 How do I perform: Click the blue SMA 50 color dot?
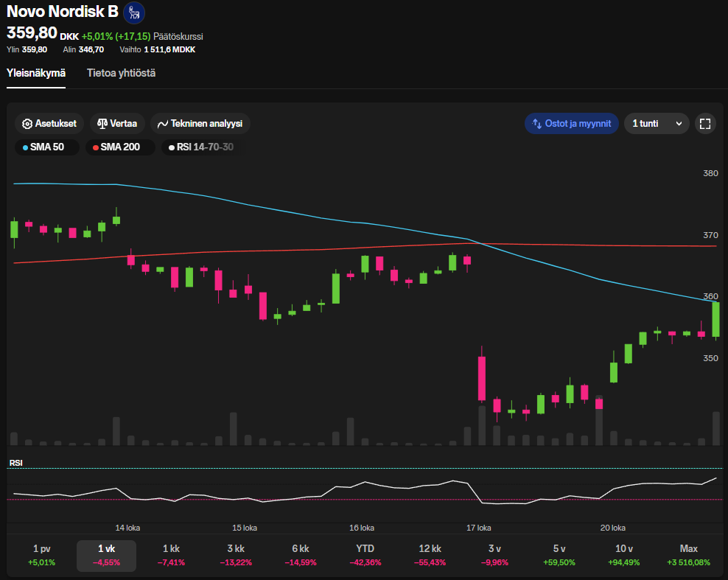click(x=25, y=147)
